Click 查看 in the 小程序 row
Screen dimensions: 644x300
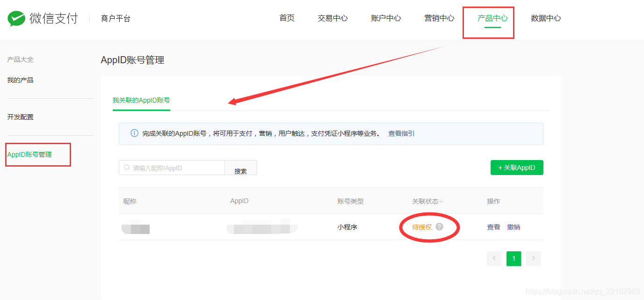pos(493,227)
